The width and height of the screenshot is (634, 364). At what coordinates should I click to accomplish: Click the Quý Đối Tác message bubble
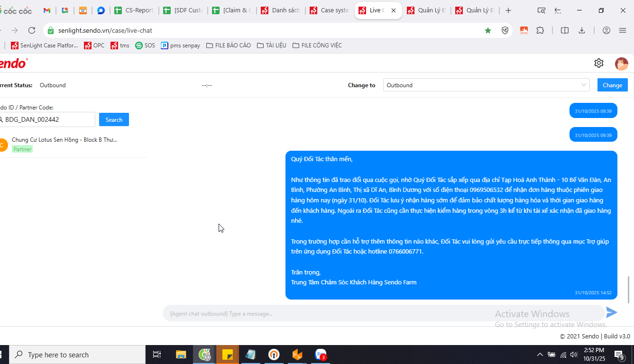click(x=451, y=225)
